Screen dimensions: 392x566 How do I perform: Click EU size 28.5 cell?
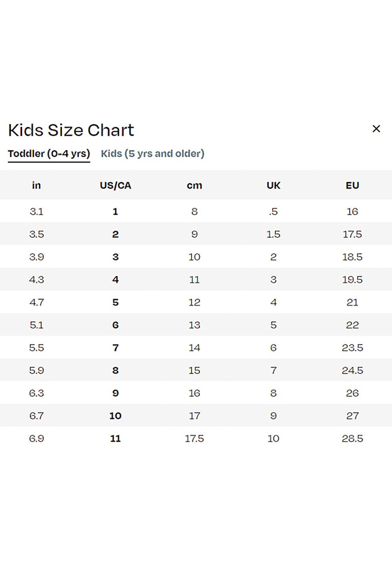click(352, 438)
